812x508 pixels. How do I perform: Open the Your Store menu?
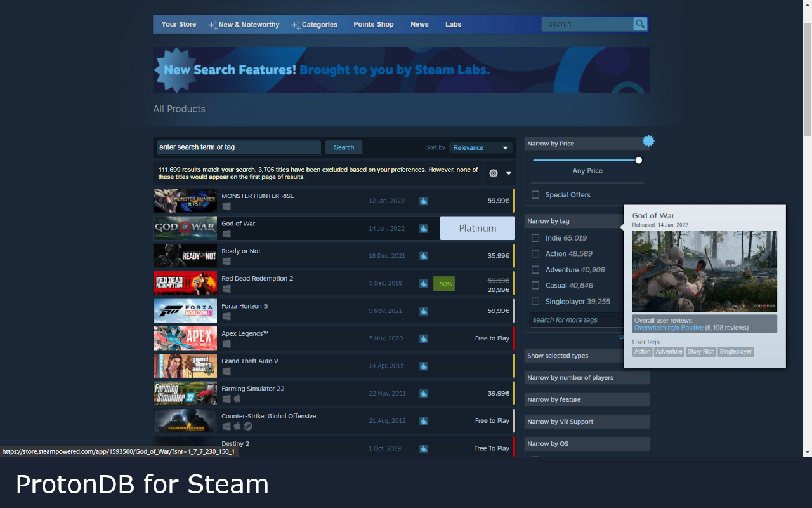coord(179,24)
